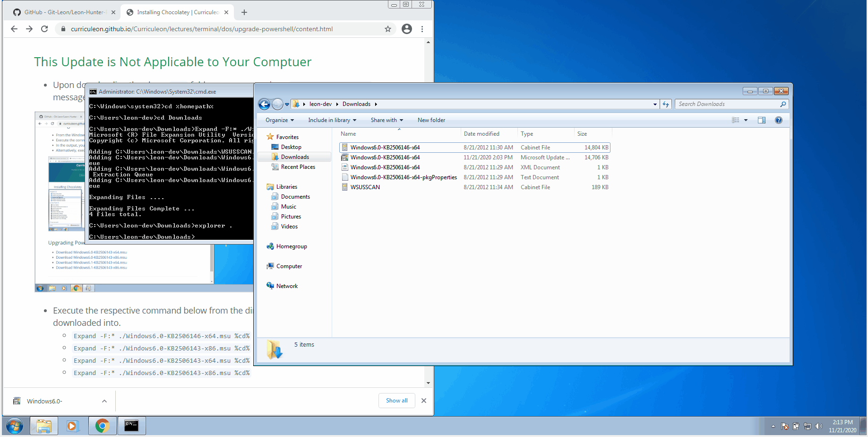Open the Organize menu
Image resolution: width=868 pixels, height=437 pixels.
coord(279,120)
